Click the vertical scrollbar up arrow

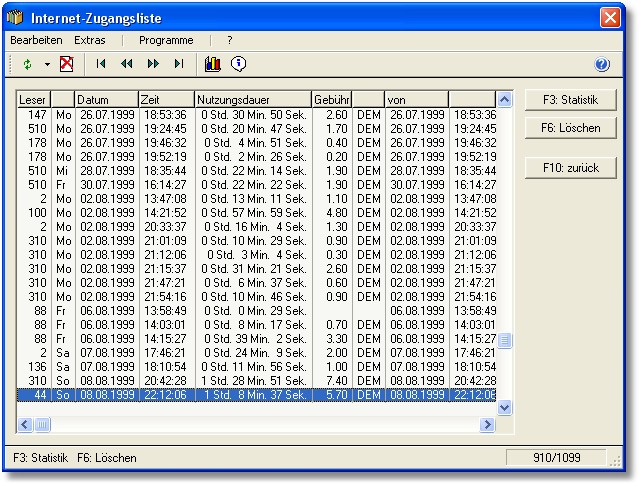pyautogui.click(x=504, y=100)
